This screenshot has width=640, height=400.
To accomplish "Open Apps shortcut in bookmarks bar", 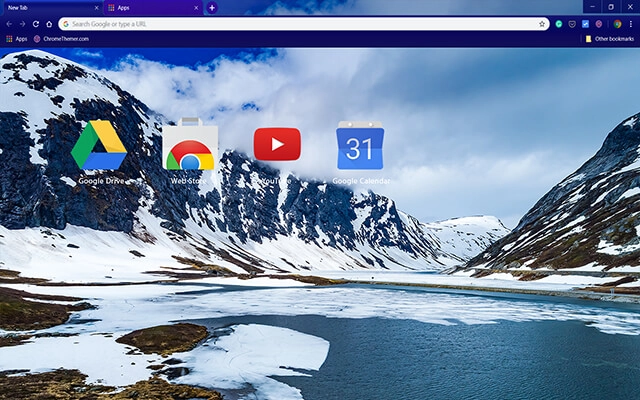I will click(x=16, y=39).
